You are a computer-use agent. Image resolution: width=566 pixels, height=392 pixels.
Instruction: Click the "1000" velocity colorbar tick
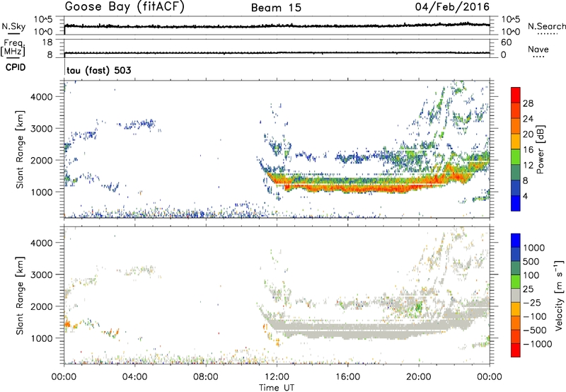click(534, 248)
